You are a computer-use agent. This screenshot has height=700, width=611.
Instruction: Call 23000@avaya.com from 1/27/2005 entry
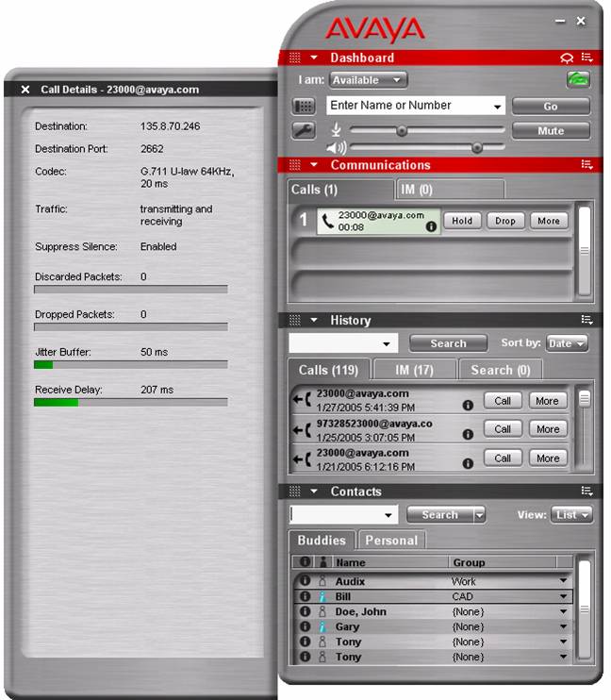503,401
